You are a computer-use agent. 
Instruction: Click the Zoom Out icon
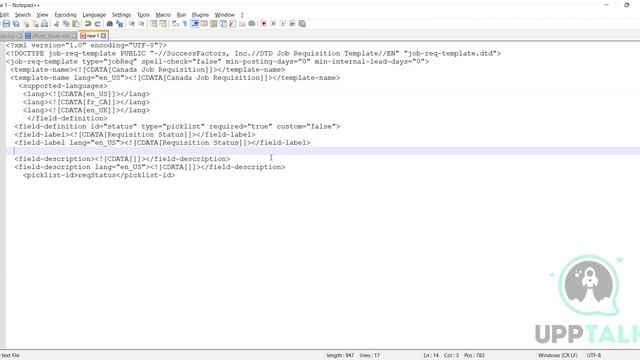[141, 24]
